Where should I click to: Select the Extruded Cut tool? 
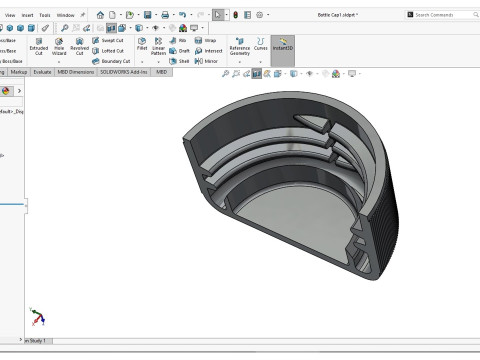click(39, 46)
